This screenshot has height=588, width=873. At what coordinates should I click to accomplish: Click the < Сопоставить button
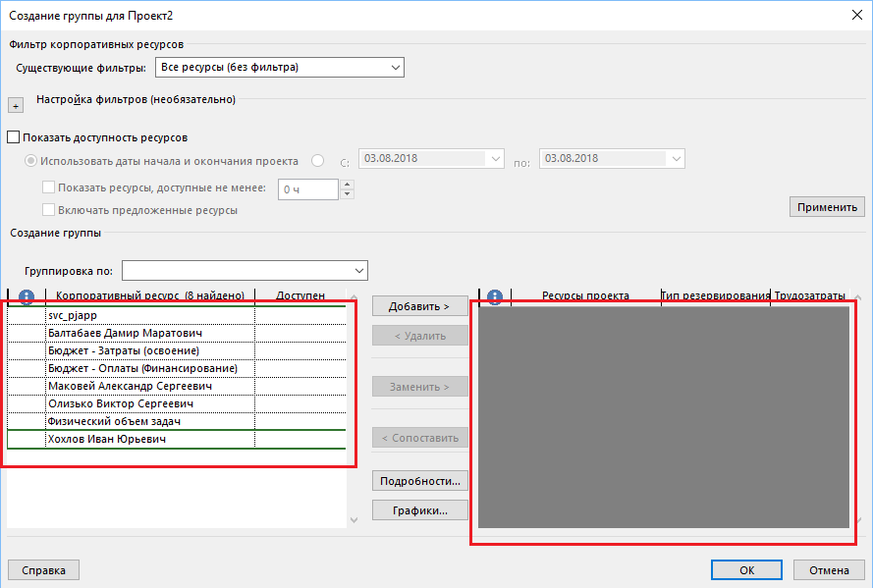click(x=419, y=438)
